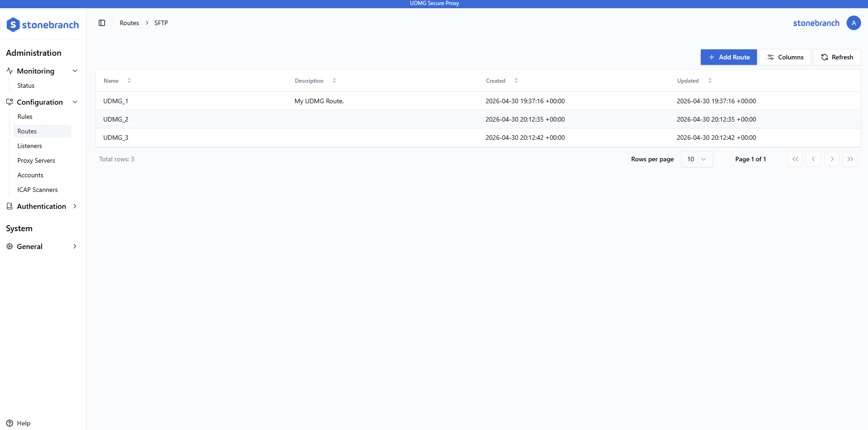This screenshot has height=430, width=868.
Task: Expand the General section chevron
Action: [75, 246]
